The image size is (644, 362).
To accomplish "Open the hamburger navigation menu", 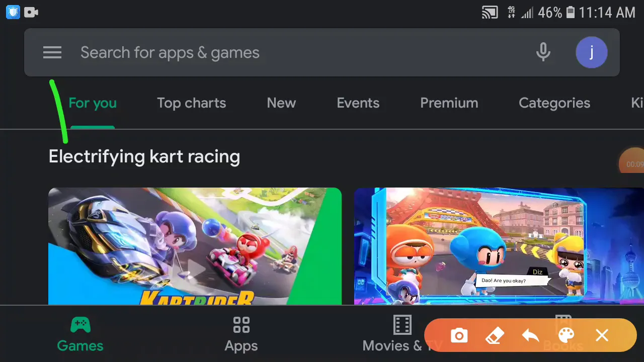I will pyautogui.click(x=52, y=52).
